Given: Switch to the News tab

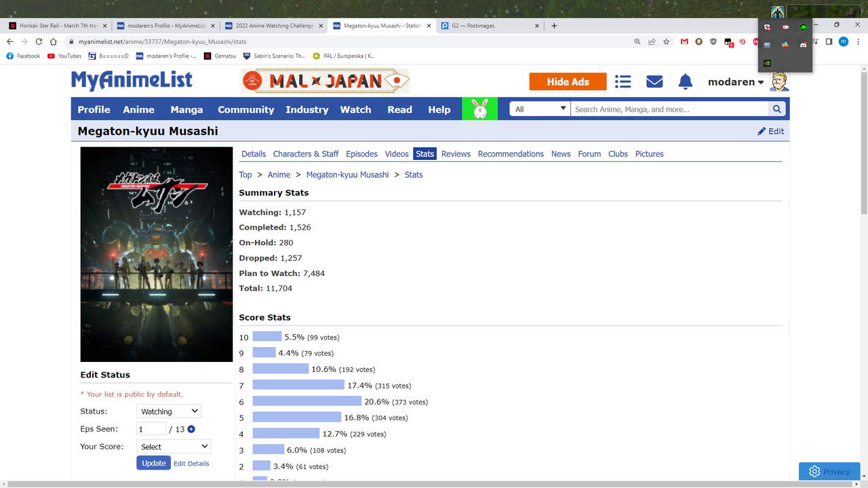Looking at the screenshot, I should (x=561, y=154).
